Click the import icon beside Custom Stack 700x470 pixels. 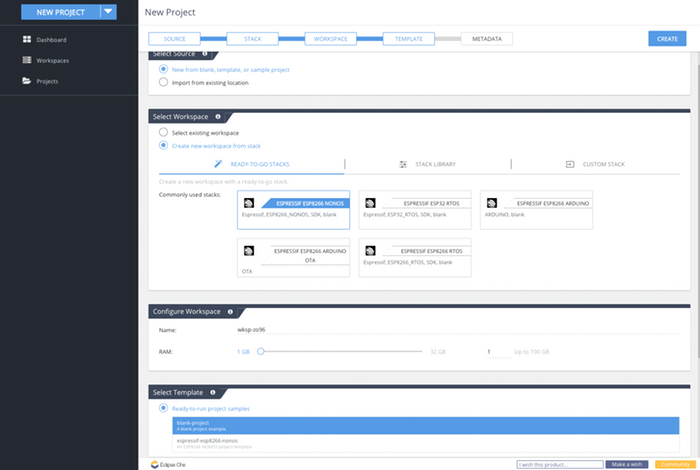point(570,164)
